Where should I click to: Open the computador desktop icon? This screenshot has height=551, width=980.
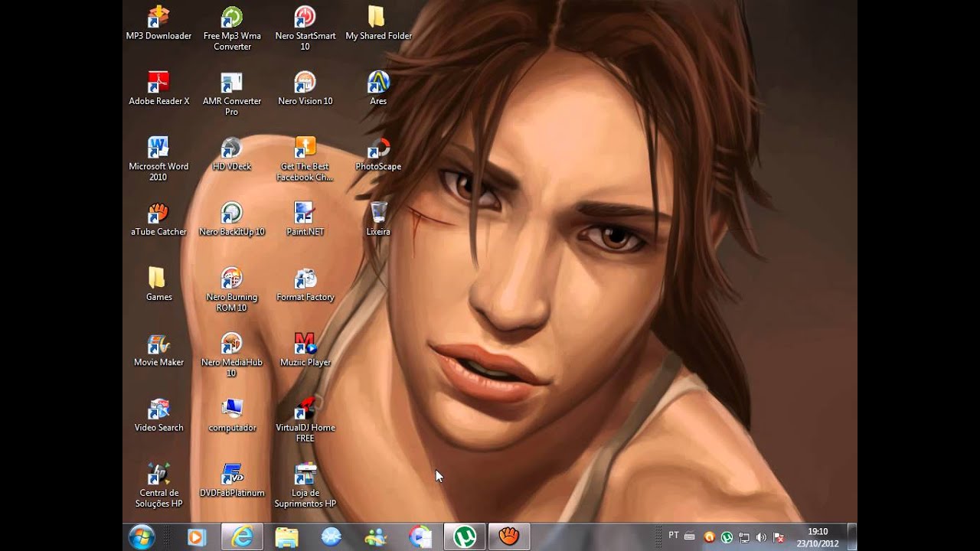(232, 415)
